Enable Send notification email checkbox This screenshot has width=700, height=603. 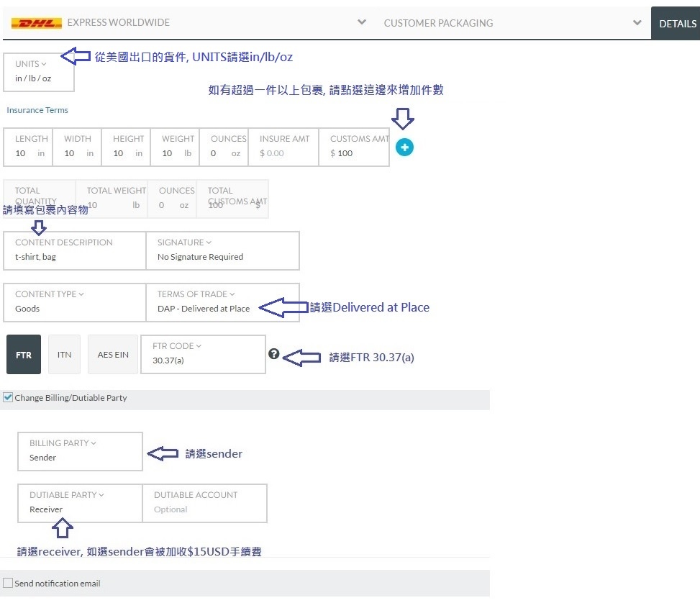pyautogui.click(x=8, y=583)
